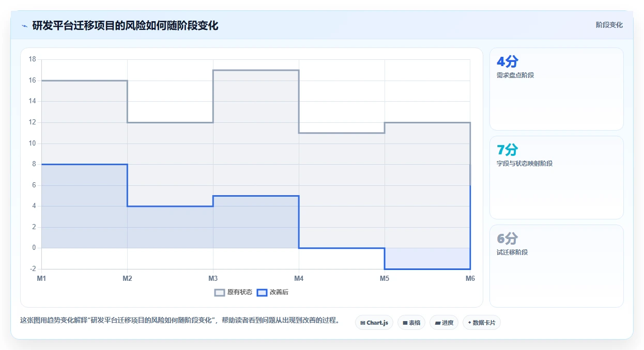This screenshot has height=350, width=644.
Task: Select the 表格 chip
Action: click(x=411, y=323)
